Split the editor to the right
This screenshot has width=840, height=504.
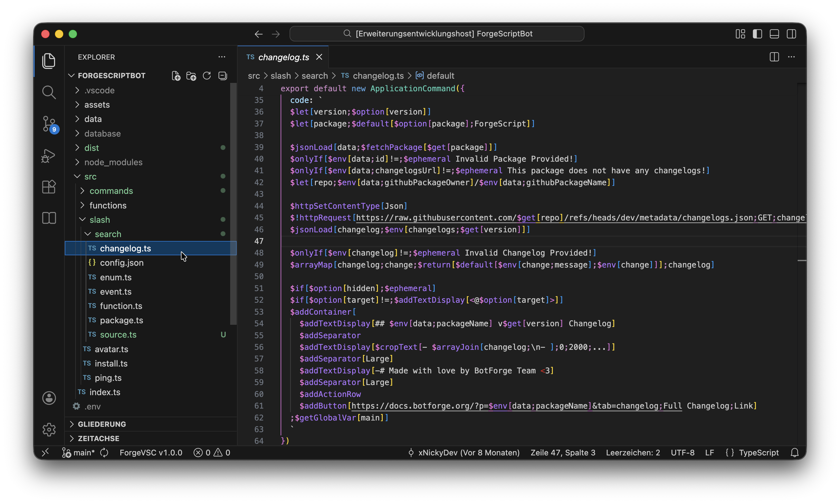774,57
